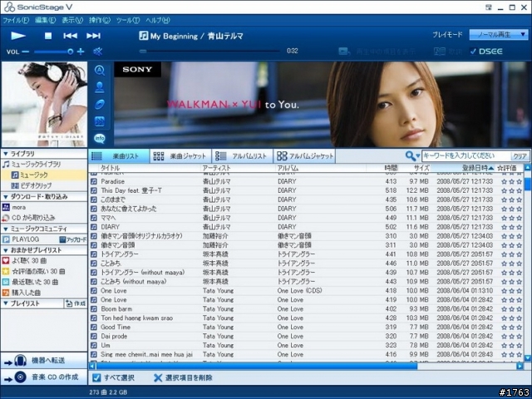Open the Operation menu
This screenshot has height=399, width=532.
(x=100, y=20)
